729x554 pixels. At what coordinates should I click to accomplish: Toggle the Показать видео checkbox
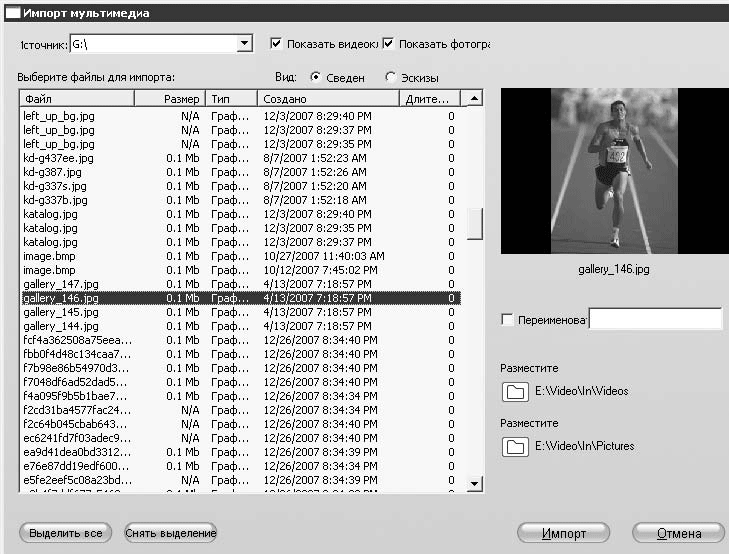tap(277, 44)
